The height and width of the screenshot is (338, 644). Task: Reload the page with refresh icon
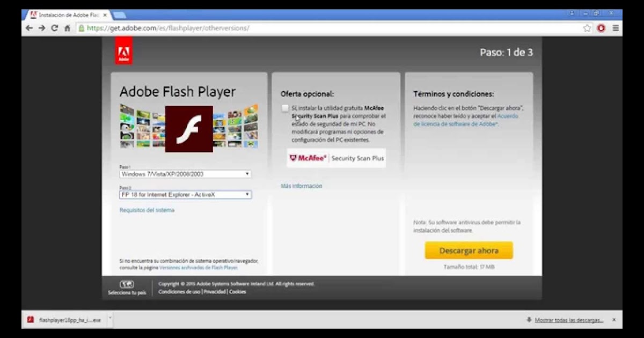(55, 28)
